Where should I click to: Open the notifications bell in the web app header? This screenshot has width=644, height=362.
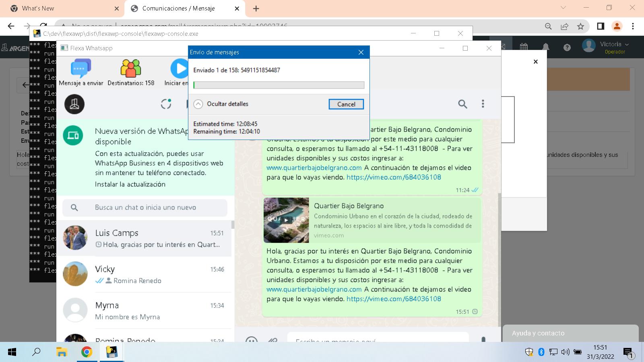click(546, 47)
